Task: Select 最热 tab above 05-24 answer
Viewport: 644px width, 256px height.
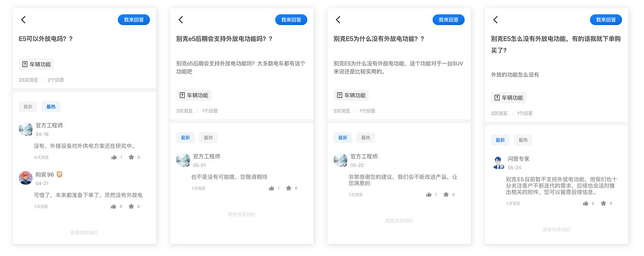Action: point(523,140)
